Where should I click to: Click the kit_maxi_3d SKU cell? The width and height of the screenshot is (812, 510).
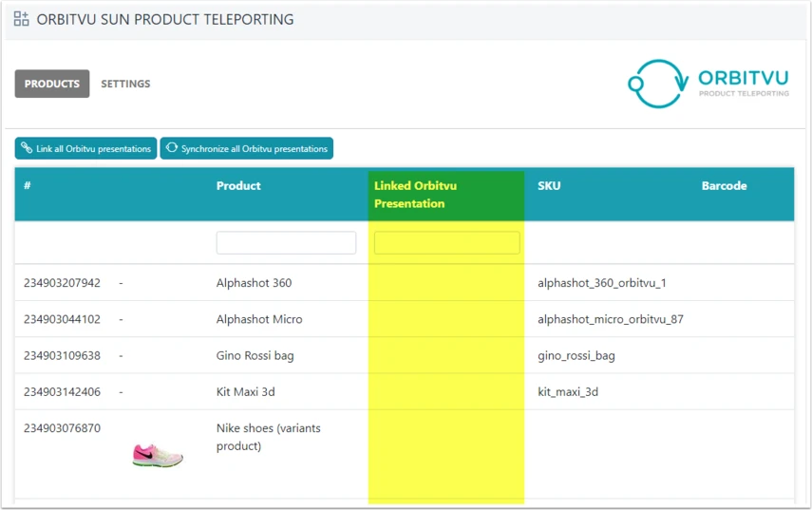568,392
